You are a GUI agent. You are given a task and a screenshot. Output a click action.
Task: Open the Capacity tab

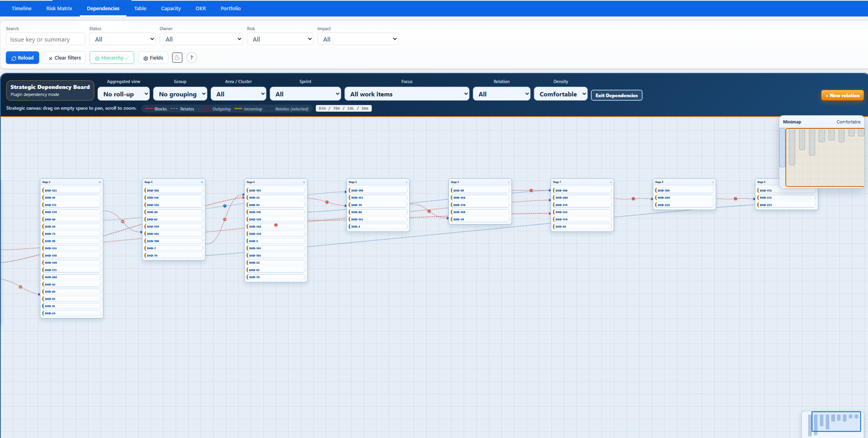coord(171,8)
